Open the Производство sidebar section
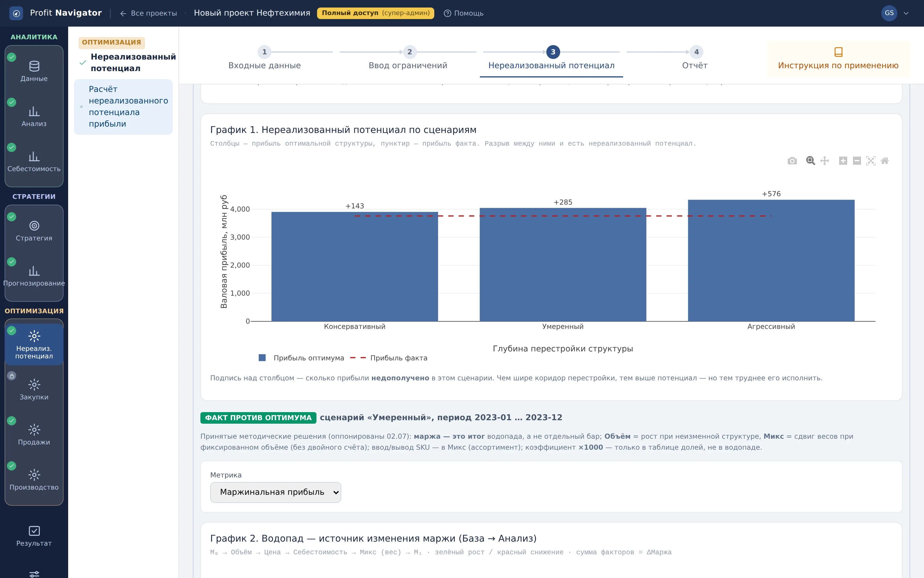Image resolution: width=924 pixels, height=578 pixels. pos(34,480)
